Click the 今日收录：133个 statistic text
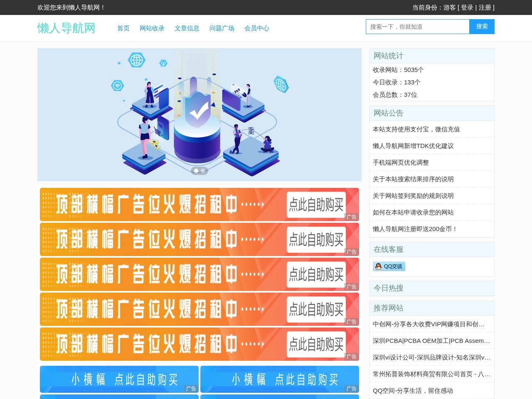Screen dimensions: 532x399 pyautogui.click(x=397, y=82)
